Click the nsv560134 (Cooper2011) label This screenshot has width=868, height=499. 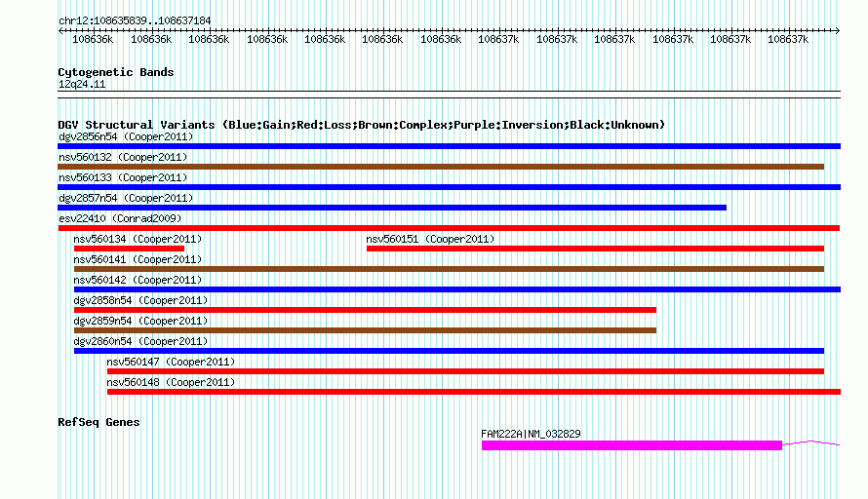138,239
